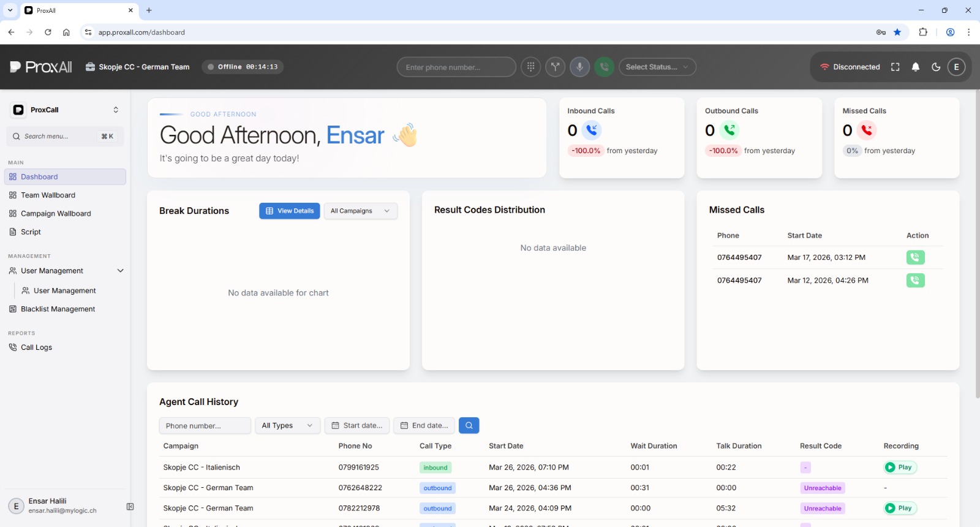
Task: Go to browser home page
Action: pyautogui.click(x=66, y=32)
